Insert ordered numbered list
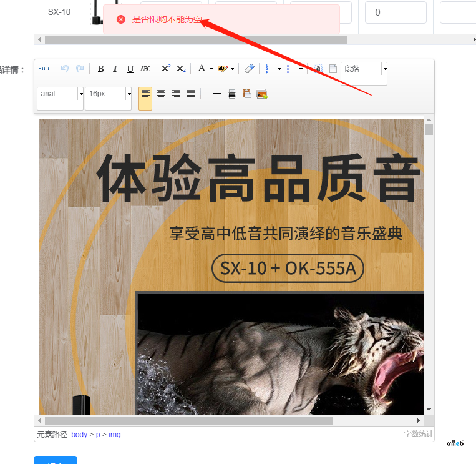476x464 pixels. click(x=270, y=69)
